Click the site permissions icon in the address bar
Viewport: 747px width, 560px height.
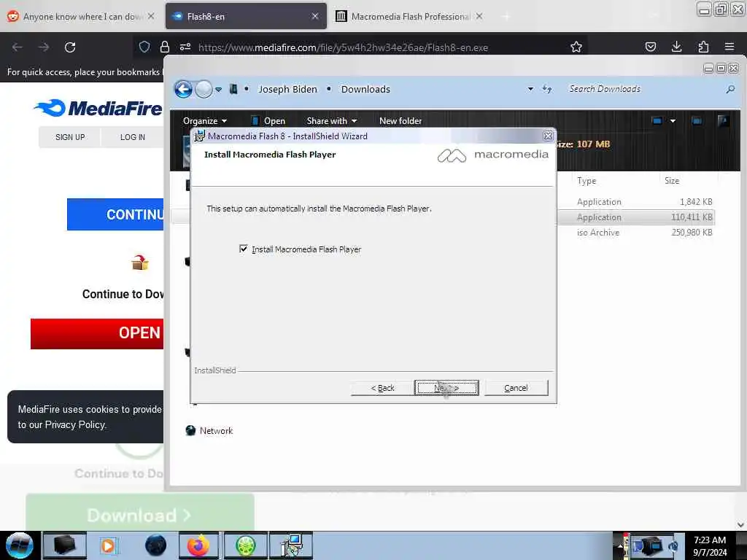185,47
